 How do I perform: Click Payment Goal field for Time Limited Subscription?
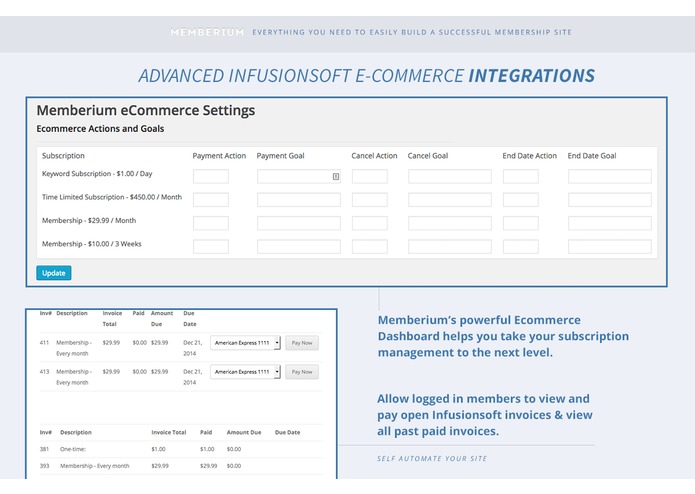[299, 200]
